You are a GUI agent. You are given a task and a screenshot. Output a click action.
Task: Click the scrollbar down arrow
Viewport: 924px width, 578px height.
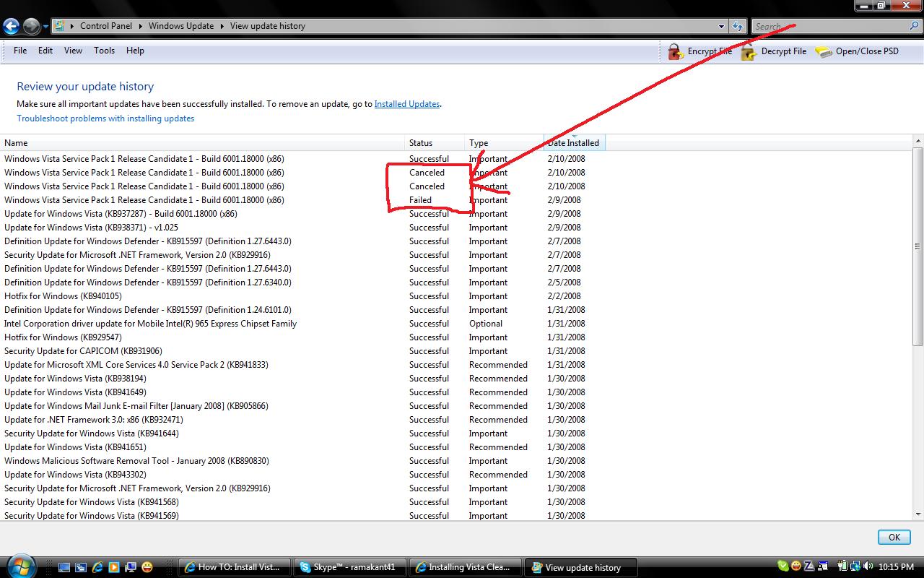(x=918, y=514)
